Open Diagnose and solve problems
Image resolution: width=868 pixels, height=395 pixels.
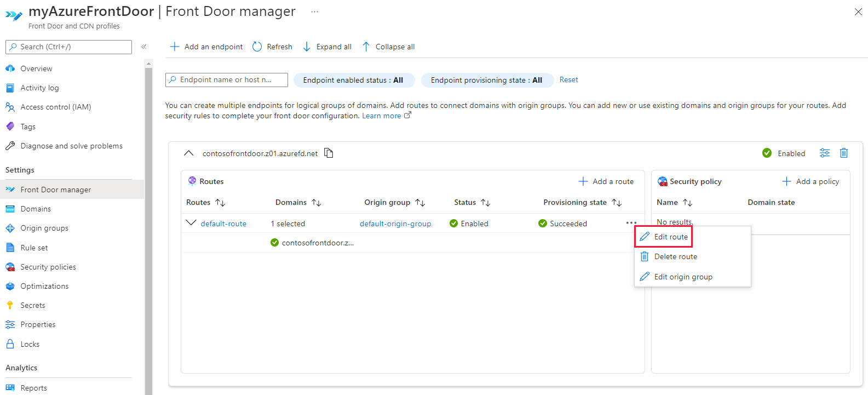pyautogui.click(x=72, y=146)
